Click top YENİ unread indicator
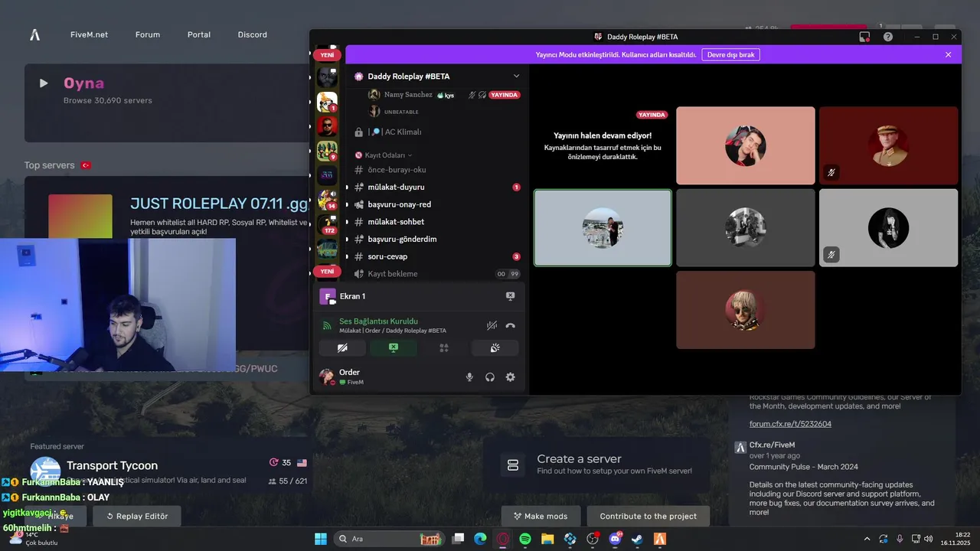Screen dimensions: 980x551 click(327, 55)
